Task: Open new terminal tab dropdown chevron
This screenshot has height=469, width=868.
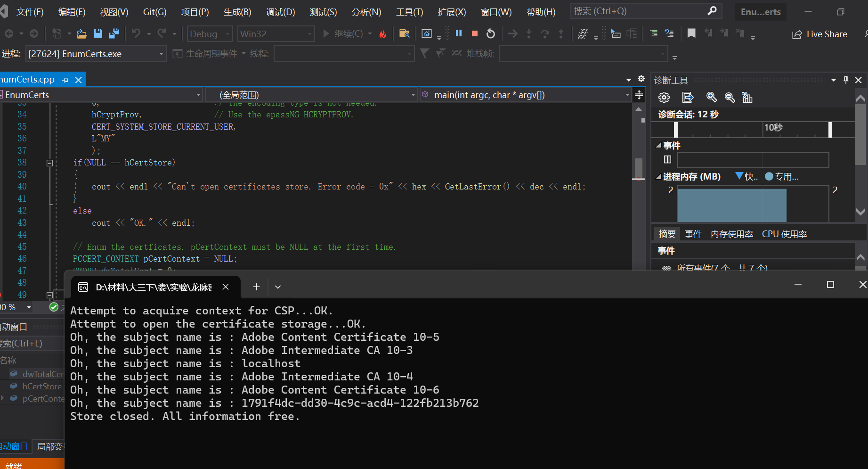Action: [x=278, y=287]
